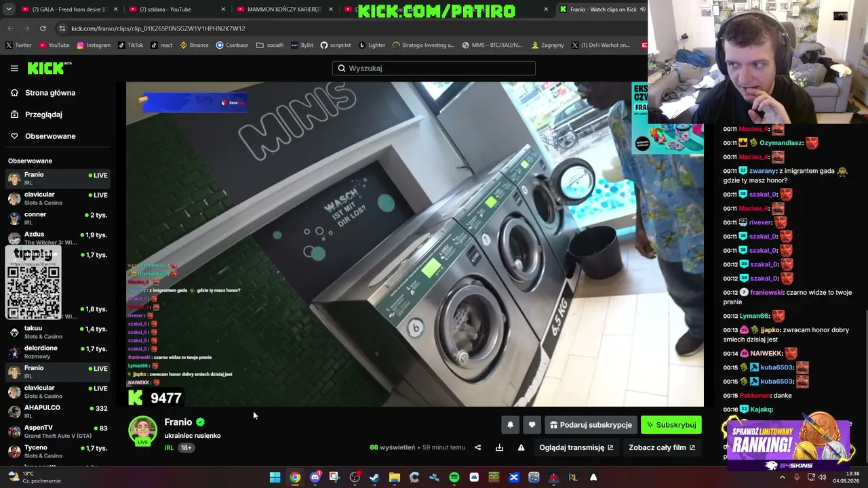Open Discord from the taskbar
Viewport: 868px width, 488px height.
point(315,478)
